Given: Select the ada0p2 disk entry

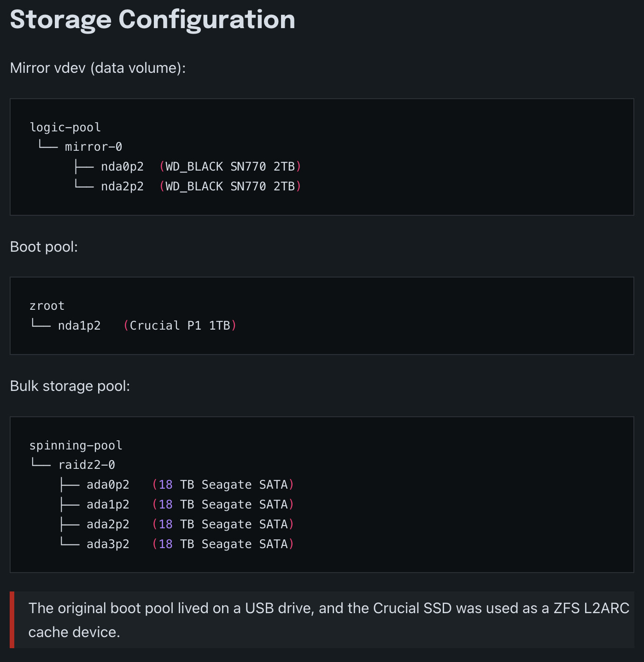Looking at the screenshot, I should pos(108,485).
